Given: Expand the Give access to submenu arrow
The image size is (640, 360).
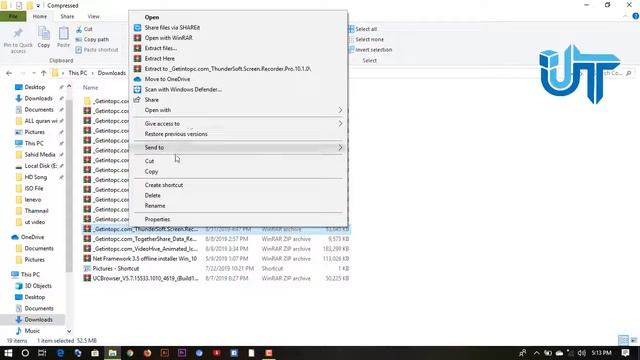Looking at the screenshot, I should [340, 123].
